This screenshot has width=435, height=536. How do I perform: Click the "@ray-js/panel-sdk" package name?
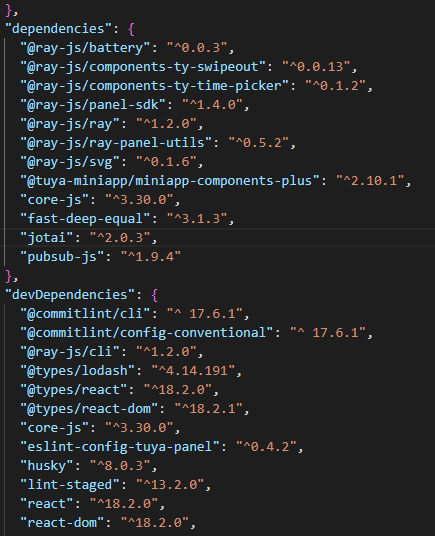[x=93, y=105]
